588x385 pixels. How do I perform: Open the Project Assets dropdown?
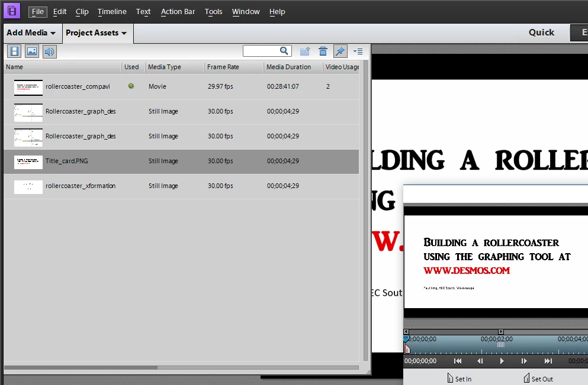[x=96, y=33]
